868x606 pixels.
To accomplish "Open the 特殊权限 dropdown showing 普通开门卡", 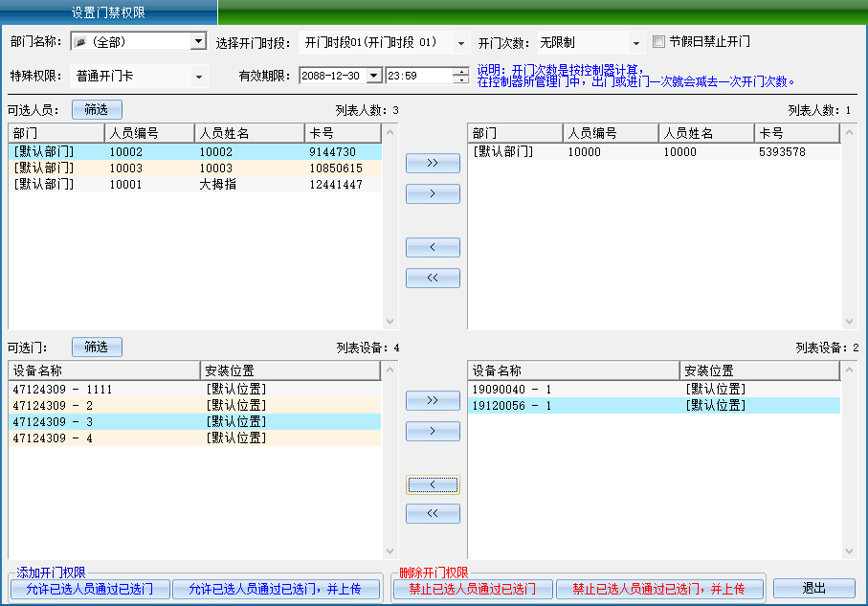I will point(198,75).
